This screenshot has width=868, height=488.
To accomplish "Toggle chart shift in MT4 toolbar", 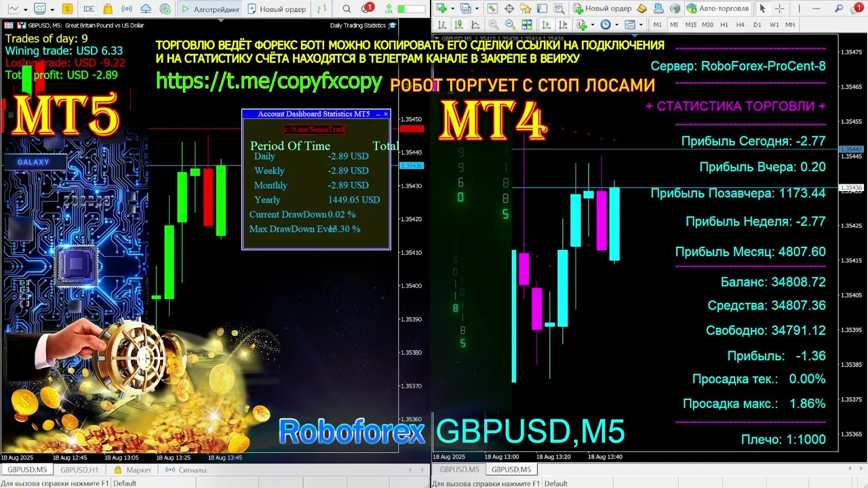I will (x=563, y=24).
